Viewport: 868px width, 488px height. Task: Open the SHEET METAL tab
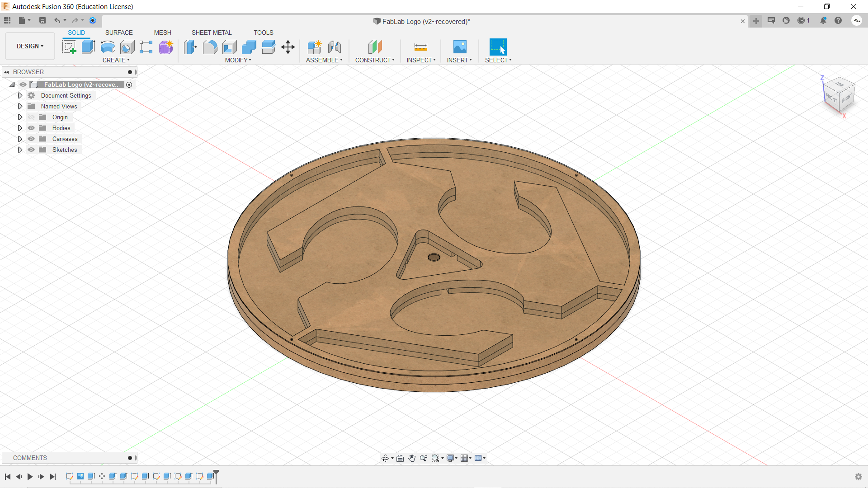click(x=212, y=33)
